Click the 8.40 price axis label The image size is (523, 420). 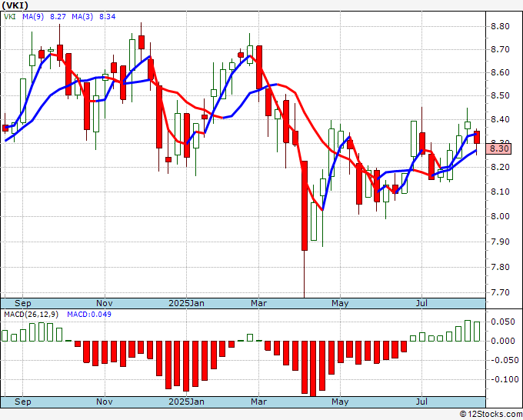pos(501,119)
